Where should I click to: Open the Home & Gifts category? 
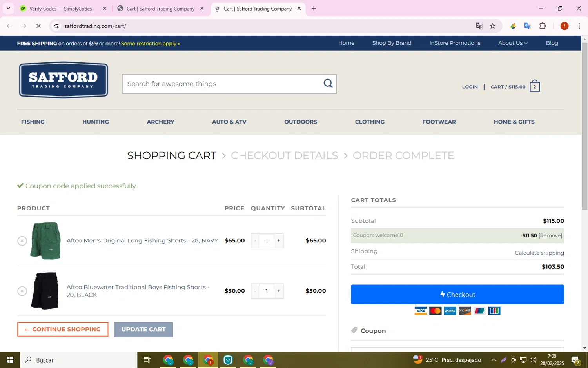coord(514,122)
